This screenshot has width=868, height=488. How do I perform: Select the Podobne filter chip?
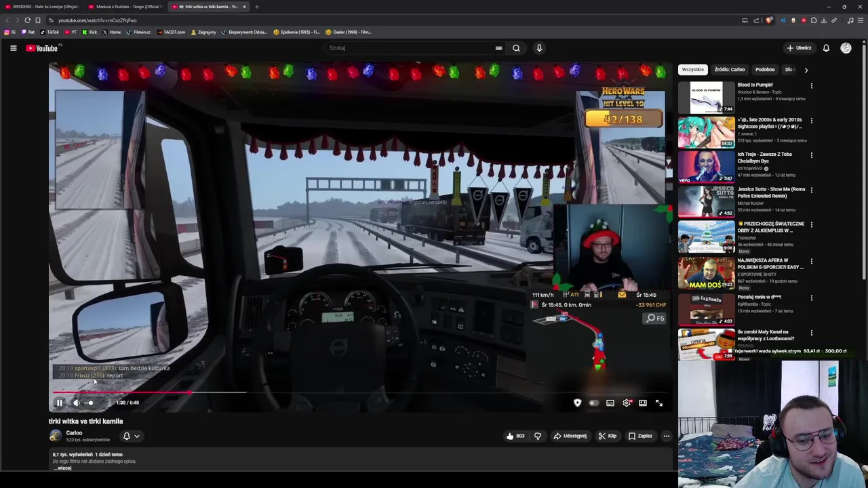(x=765, y=69)
